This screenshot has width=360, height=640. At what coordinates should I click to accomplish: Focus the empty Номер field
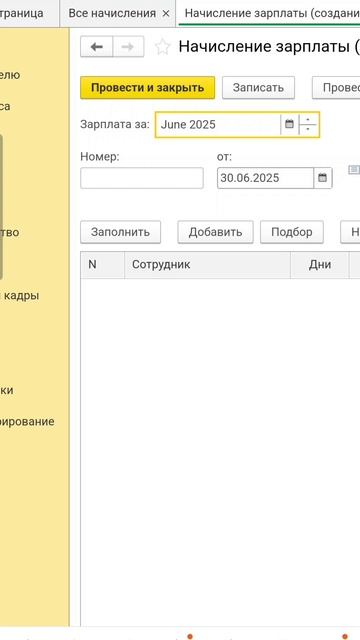pos(142,178)
